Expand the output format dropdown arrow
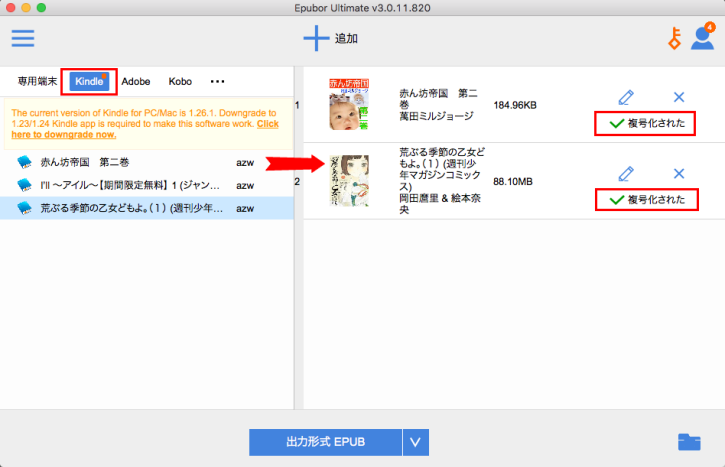 [x=415, y=442]
